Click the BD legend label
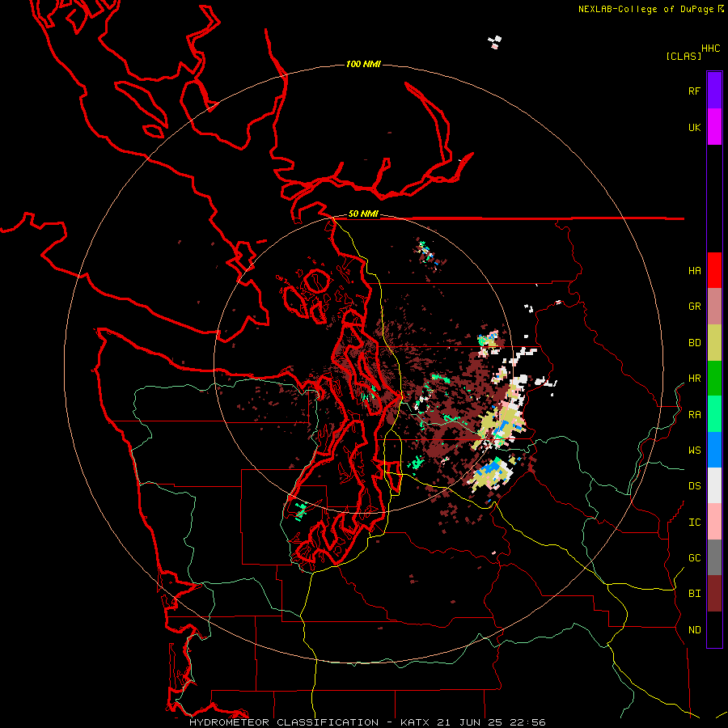 [694, 343]
